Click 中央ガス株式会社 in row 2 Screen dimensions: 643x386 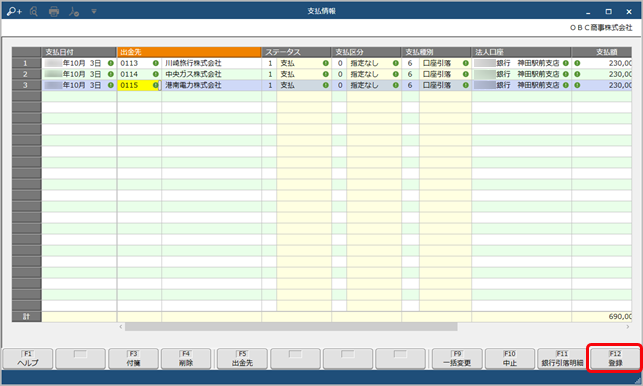pyautogui.click(x=193, y=74)
